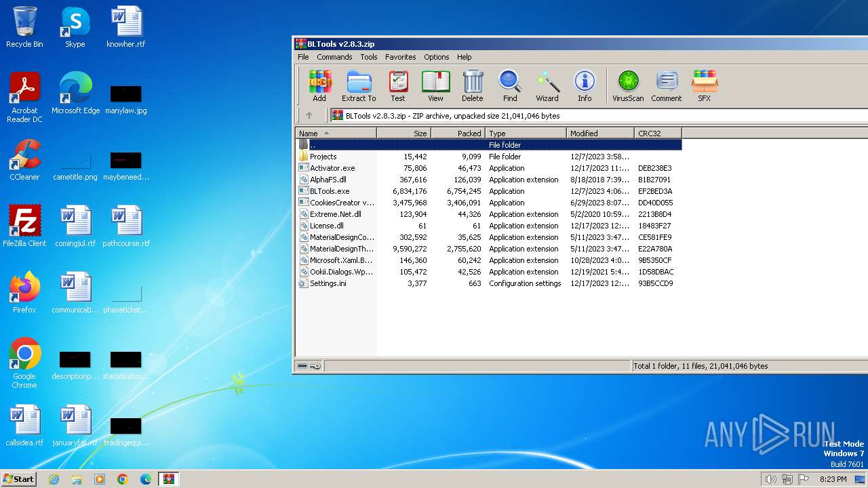Click the status bar drive/key icon
Screen dimensions: 868x488
coord(309,366)
